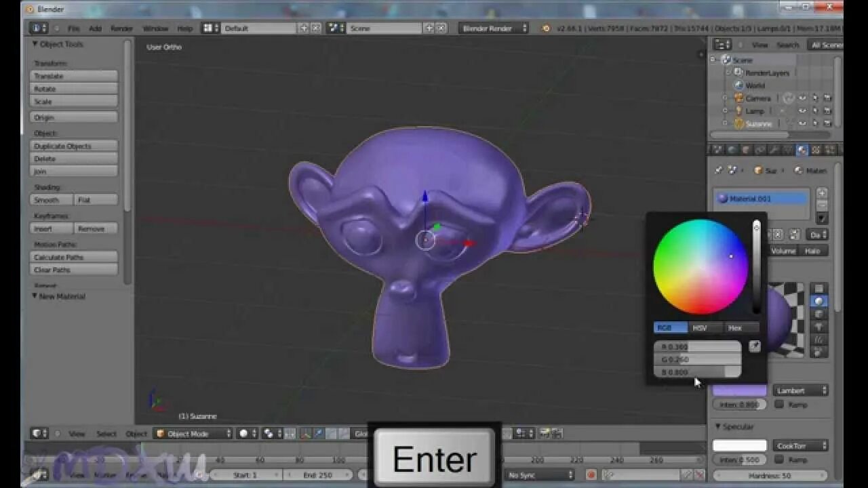Open 3D view editor type selector icon

[x=39, y=434]
